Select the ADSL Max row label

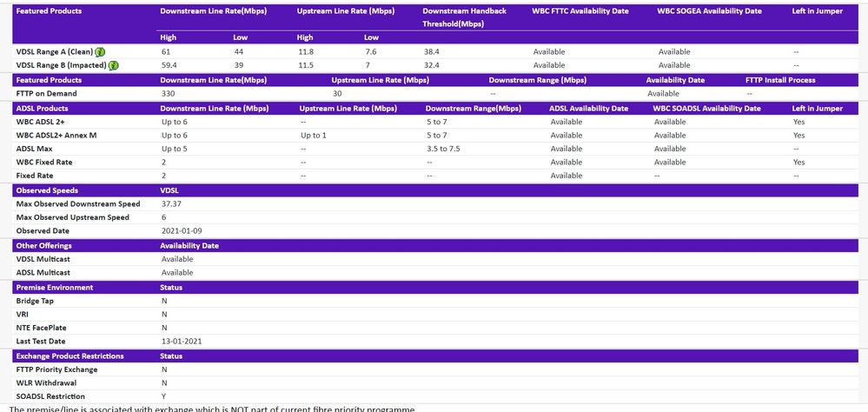[35, 149]
